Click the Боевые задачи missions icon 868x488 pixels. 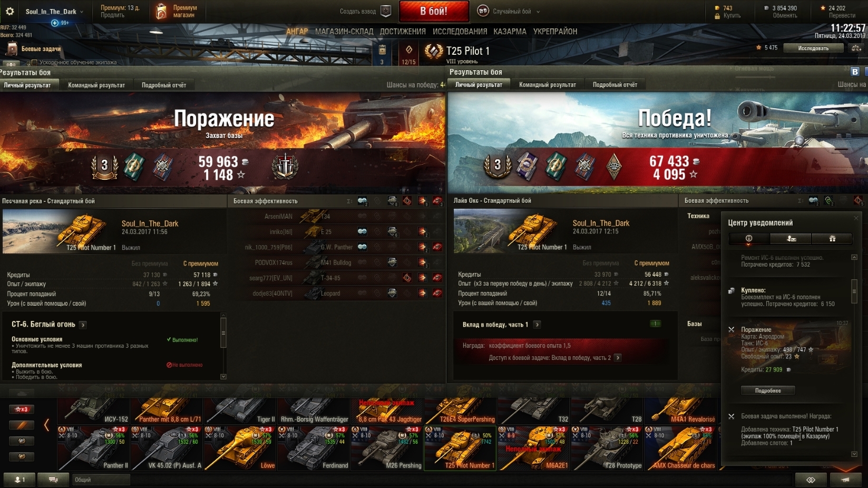tap(12, 49)
